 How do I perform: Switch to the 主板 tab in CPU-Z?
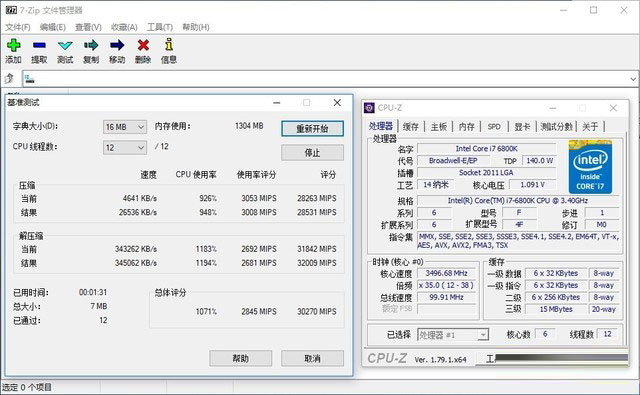tap(439, 126)
